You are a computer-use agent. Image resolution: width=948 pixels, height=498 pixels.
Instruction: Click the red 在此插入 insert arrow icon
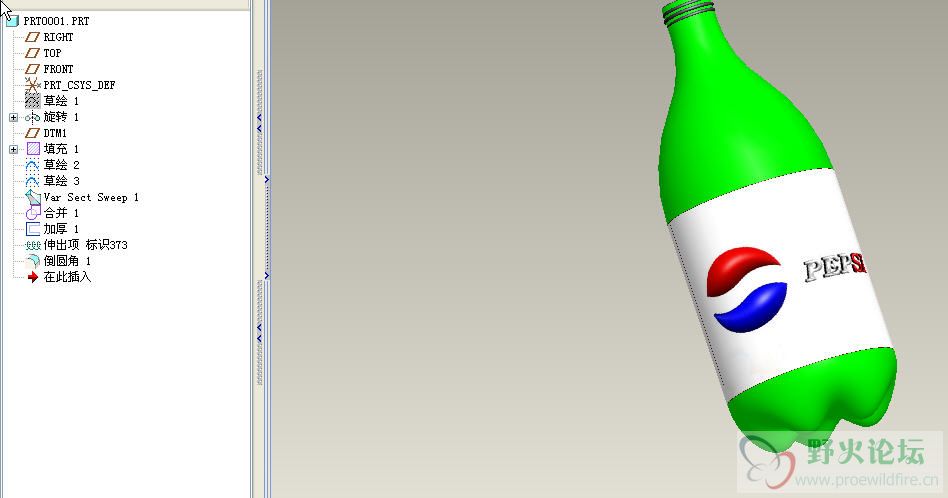click(33, 277)
